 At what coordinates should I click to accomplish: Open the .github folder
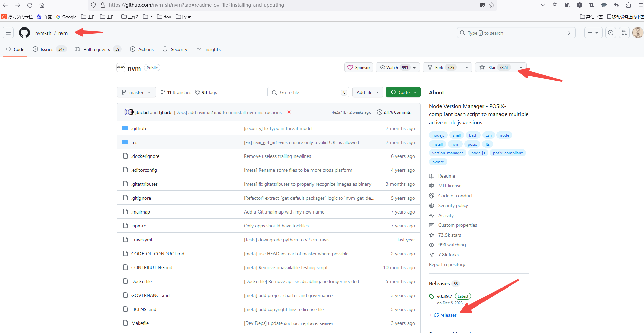(x=138, y=128)
